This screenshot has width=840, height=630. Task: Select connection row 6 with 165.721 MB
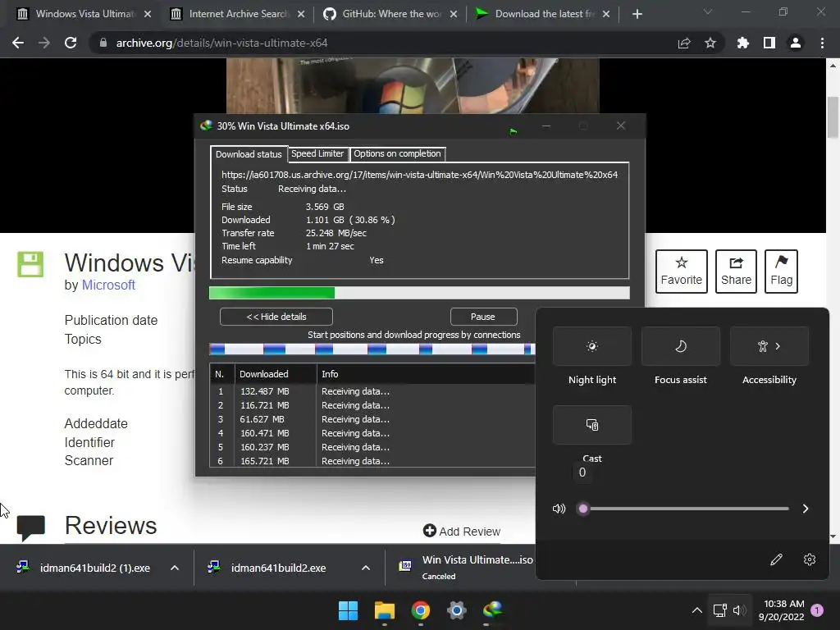pos(372,461)
